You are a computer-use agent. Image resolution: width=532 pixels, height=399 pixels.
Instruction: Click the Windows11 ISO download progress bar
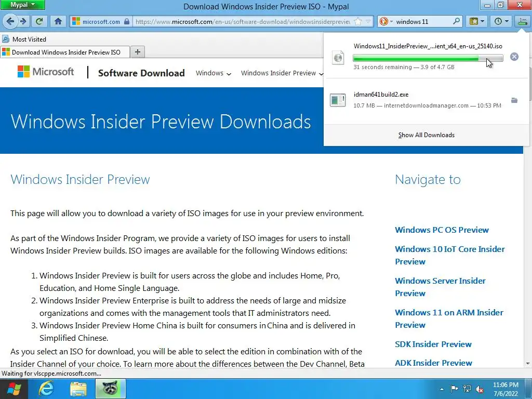tap(428, 58)
